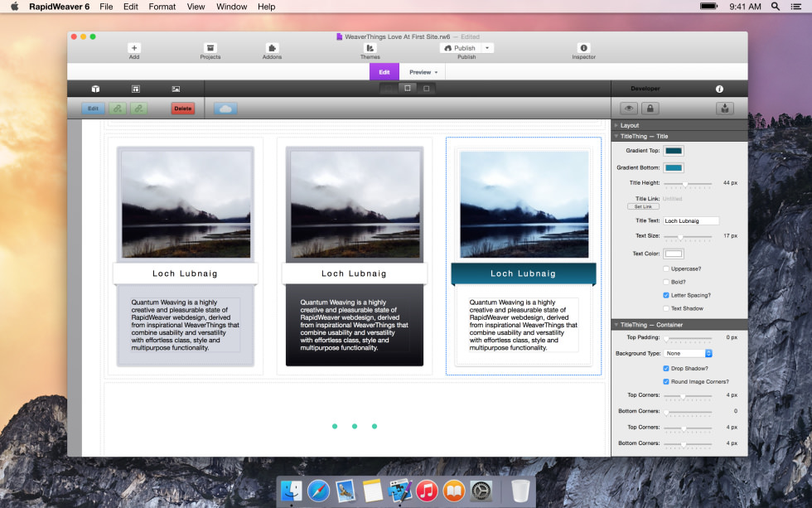Image resolution: width=812 pixels, height=508 pixels.
Task: Open Spotlight search magnifier in menu bar
Action: [776, 6]
